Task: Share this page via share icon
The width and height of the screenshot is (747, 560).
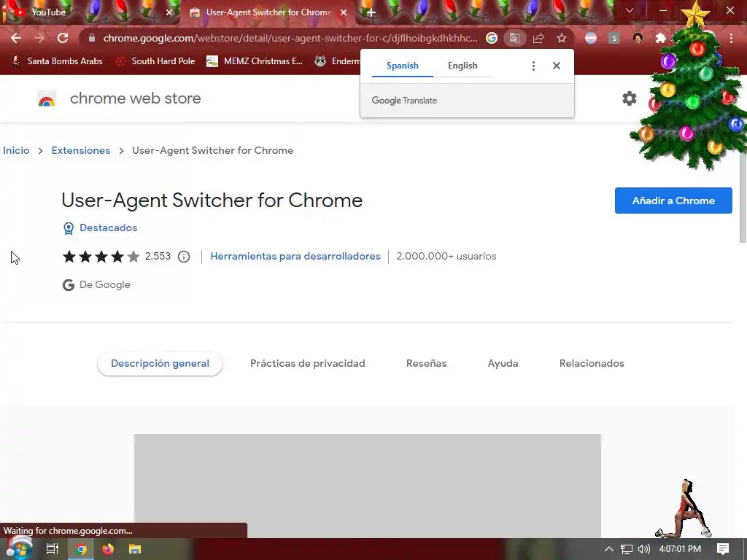Action: 538,38
